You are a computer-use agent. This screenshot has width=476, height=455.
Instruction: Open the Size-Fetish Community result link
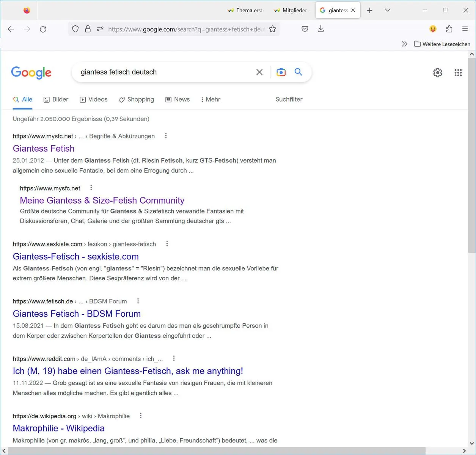point(102,201)
